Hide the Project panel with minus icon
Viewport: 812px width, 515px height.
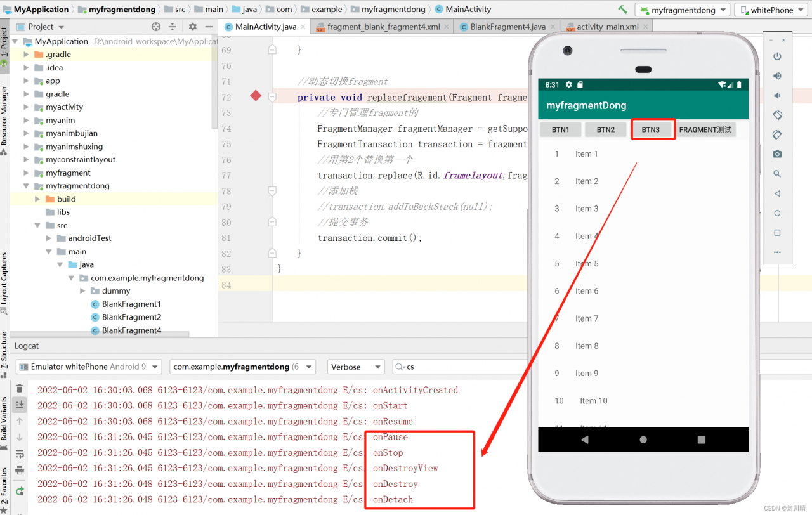tap(209, 27)
